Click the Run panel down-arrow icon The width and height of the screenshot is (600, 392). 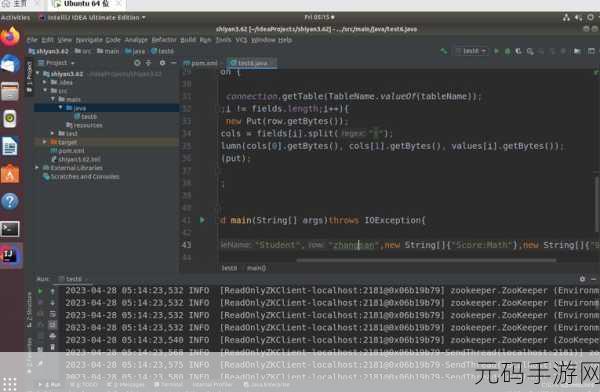[x=52, y=303]
